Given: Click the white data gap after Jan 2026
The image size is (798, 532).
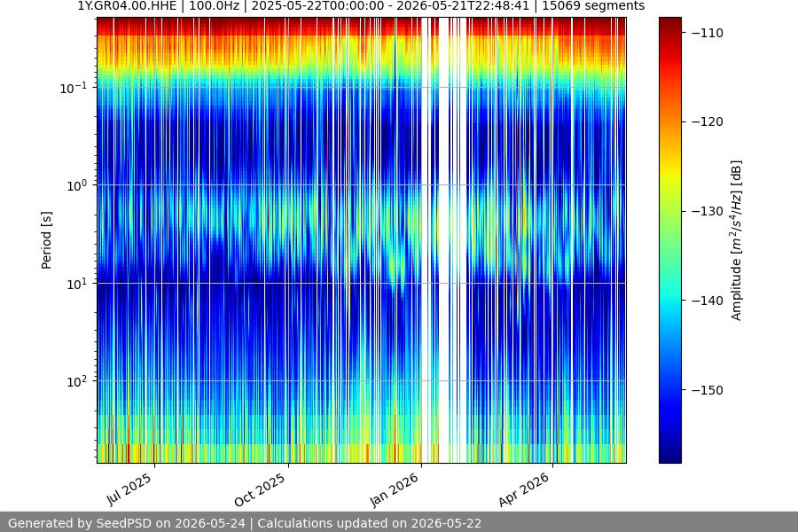Looking at the screenshot, I should pos(444,240).
